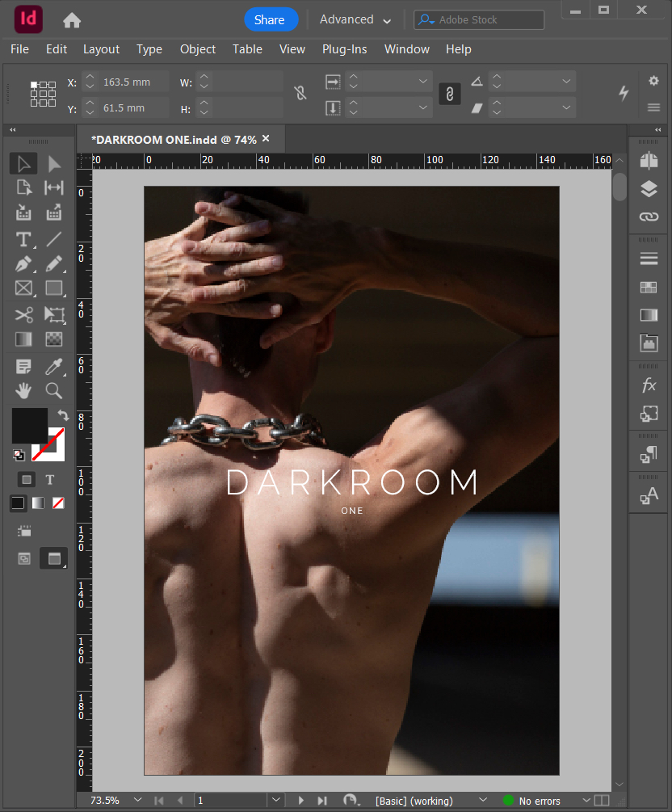Pick the Scissors tool
This screenshot has height=812, width=672.
coord(23,314)
